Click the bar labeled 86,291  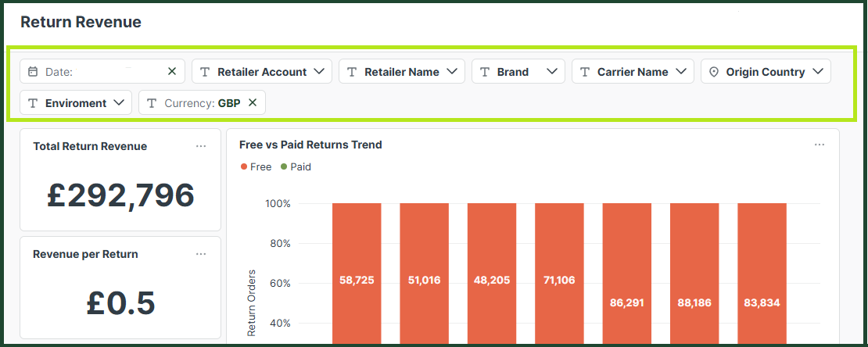626,274
